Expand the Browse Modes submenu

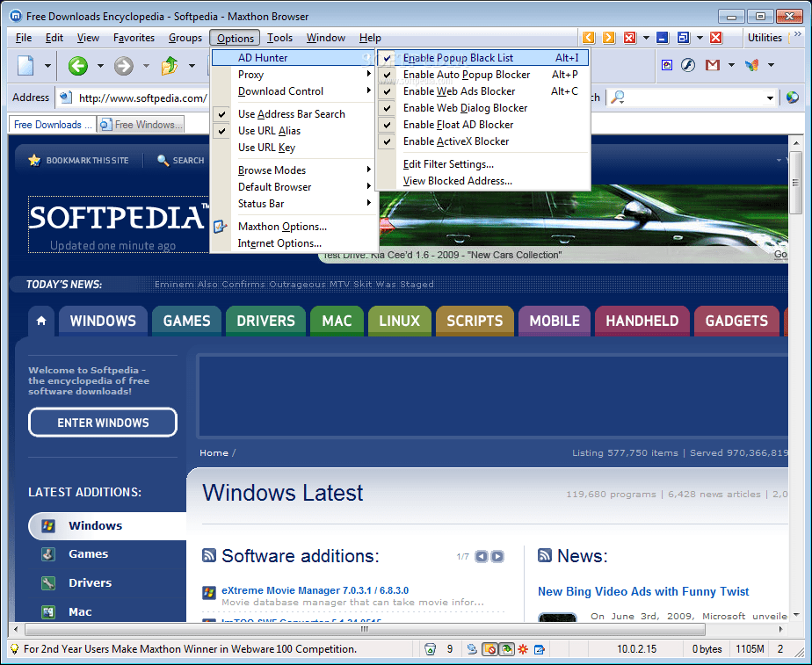294,170
